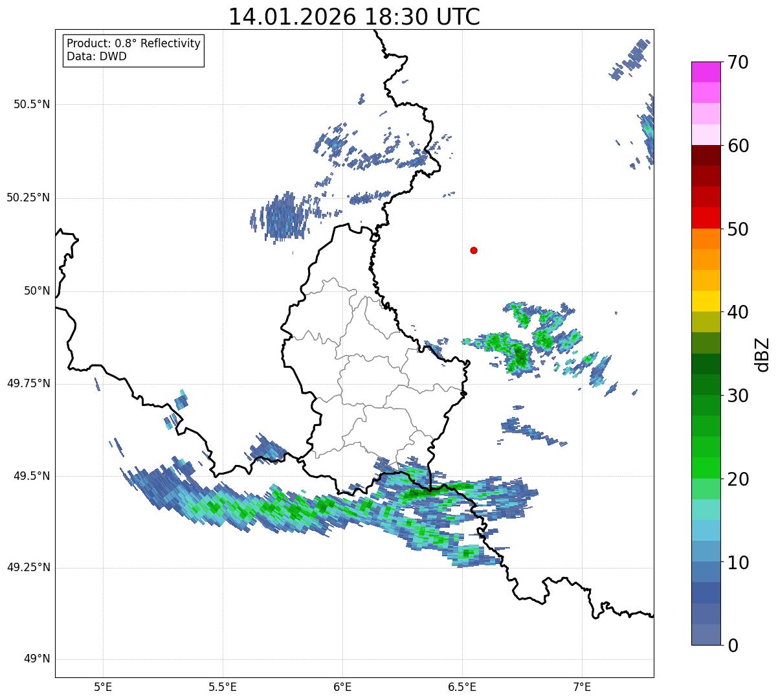Click the colorbar tick label 60
Screen dimensions: 778x700
click(x=738, y=146)
